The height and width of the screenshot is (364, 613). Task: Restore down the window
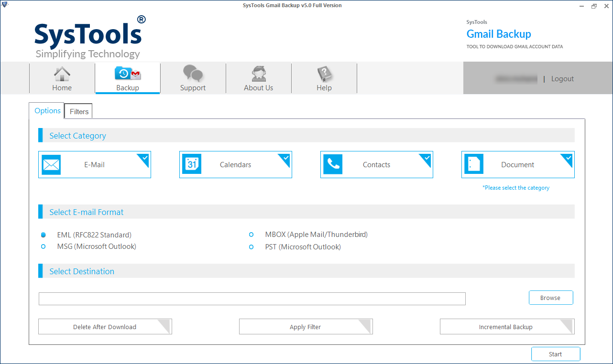[594, 6]
